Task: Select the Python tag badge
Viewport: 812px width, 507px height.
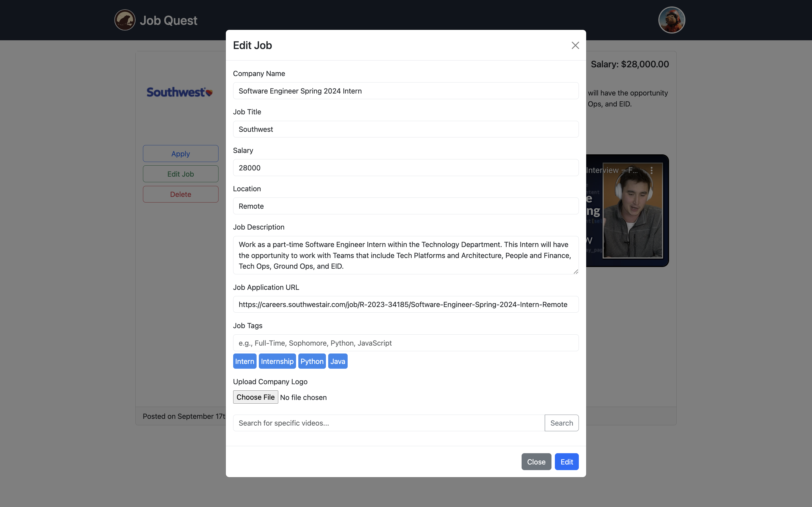Action: pos(312,361)
